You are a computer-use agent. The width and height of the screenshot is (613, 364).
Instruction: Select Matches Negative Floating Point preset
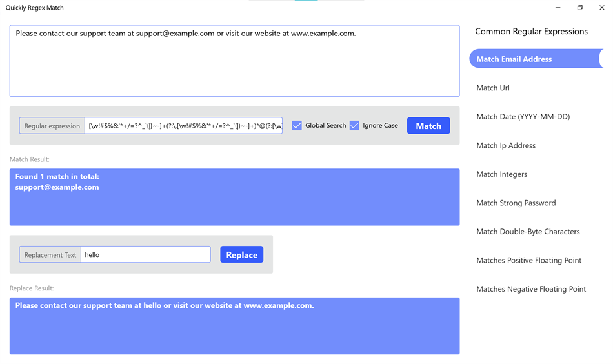click(x=531, y=289)
